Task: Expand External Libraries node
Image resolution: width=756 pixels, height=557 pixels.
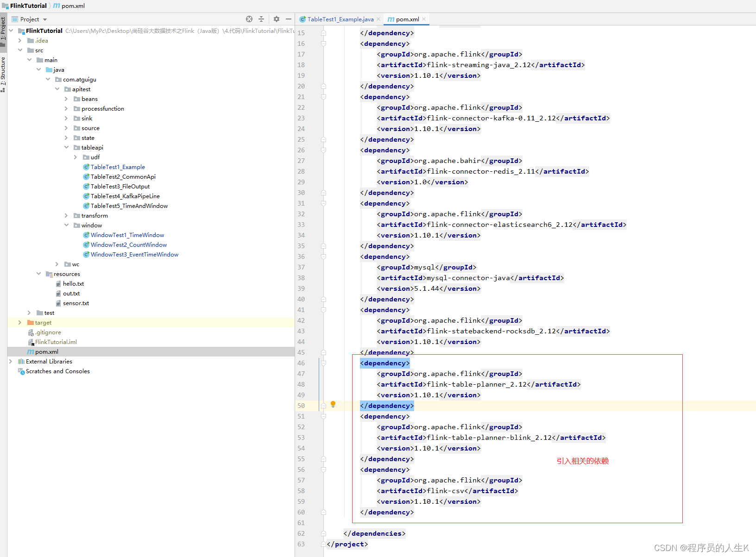Action: pyautogui.click(x=11, y=361)
